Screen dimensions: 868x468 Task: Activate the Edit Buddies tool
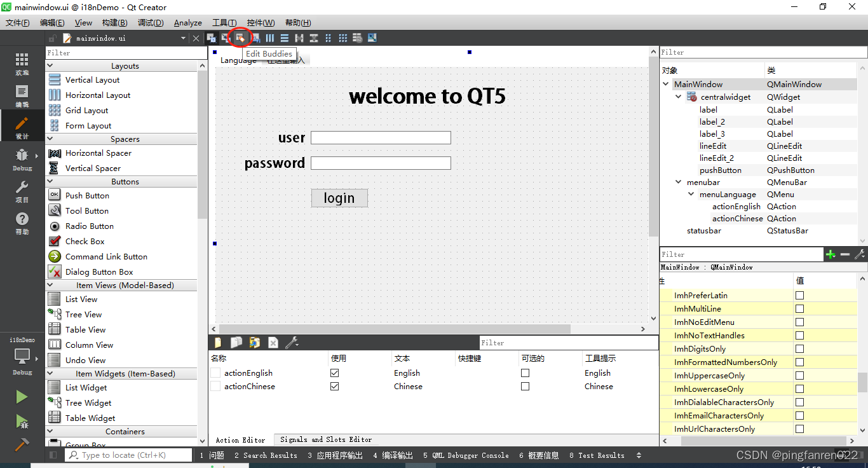[x=240, y=38]
